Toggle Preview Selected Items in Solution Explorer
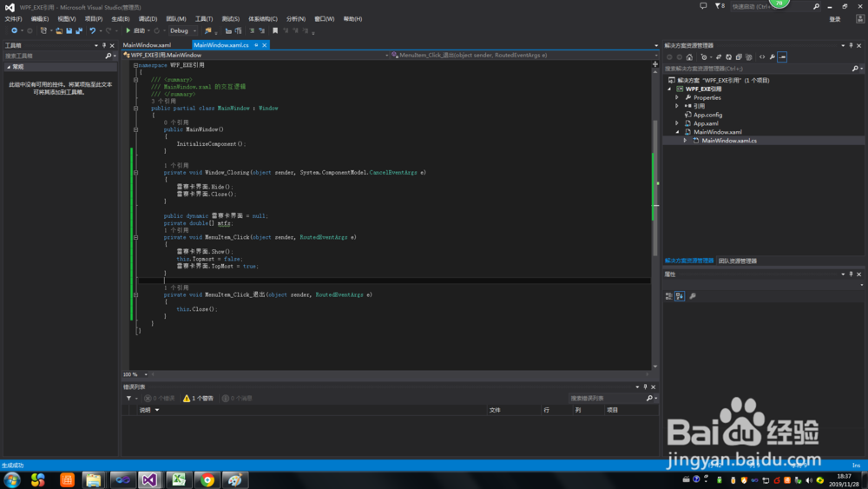The width and height of the screenshot is (868, 489). point(782,57)
